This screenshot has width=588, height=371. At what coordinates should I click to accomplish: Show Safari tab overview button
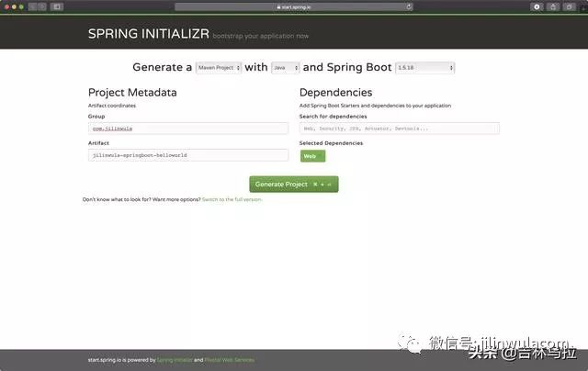(x=570, y=6)
